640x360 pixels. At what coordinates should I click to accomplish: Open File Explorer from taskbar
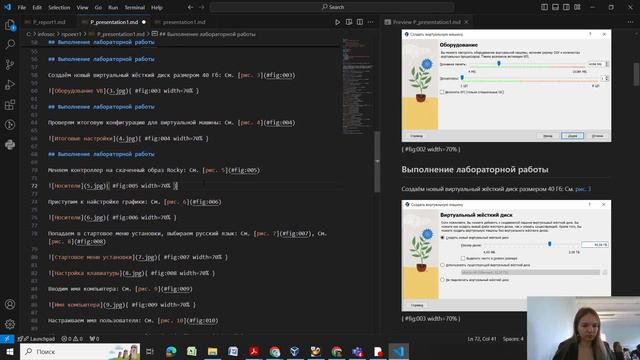pos(212,351)
